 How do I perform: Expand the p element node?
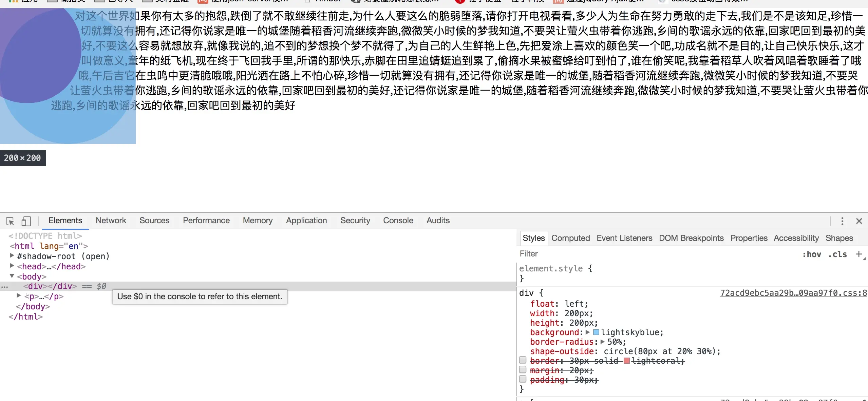coord(19,295)
